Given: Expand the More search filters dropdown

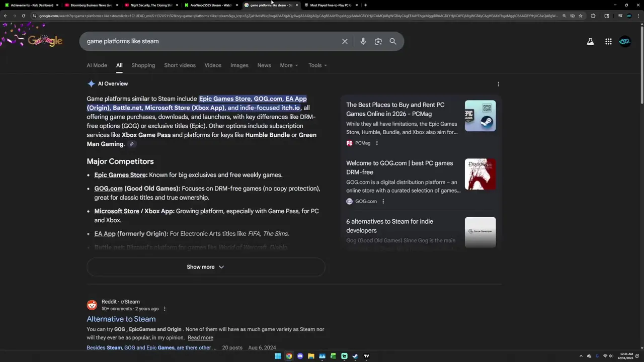Looking at the screenshot, I should [x=289, y=65].
